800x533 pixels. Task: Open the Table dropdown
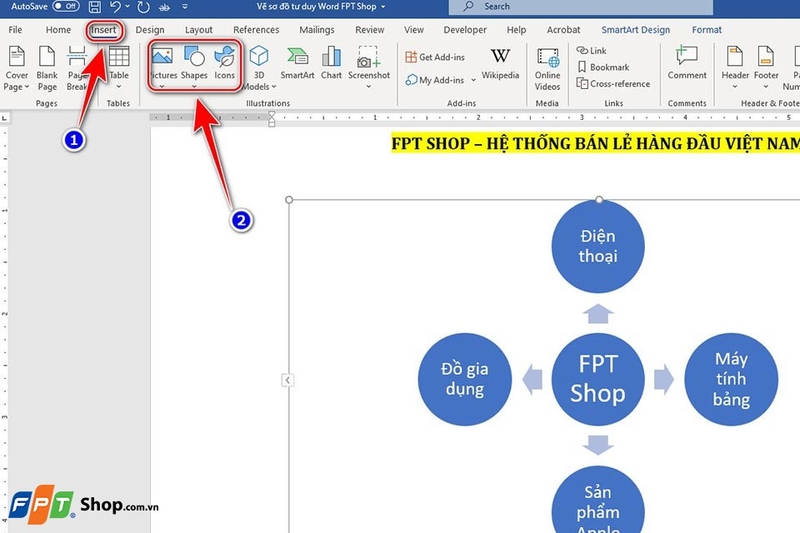pos(119,67)
